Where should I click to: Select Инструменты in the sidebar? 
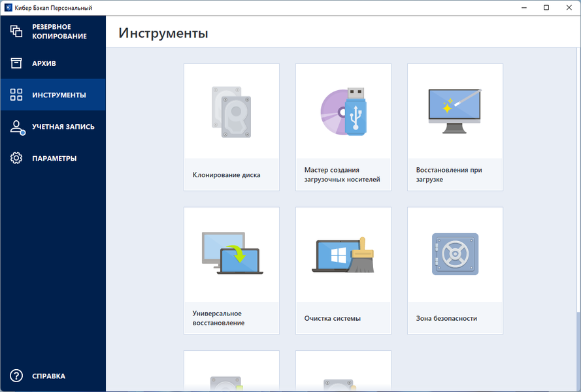[53, 95]
